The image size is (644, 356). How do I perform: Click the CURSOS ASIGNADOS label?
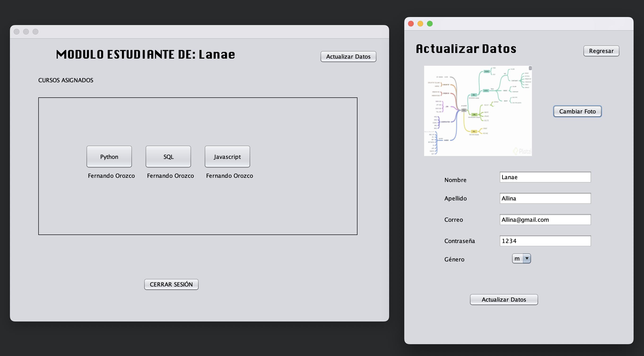pyautogui.click(x=65, y=80)
